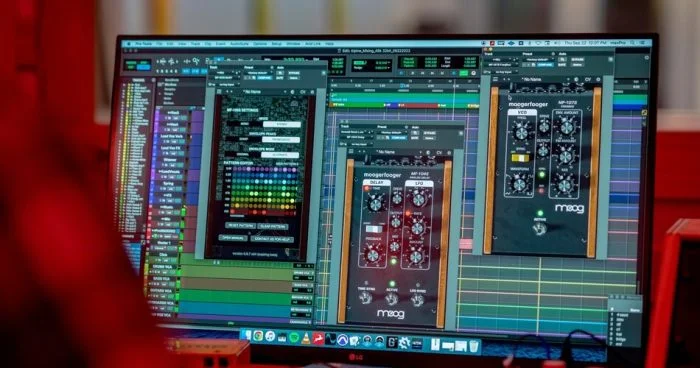Open the MF-107S preset name dropdown
The image size is (700, 368).
point(533,79)
